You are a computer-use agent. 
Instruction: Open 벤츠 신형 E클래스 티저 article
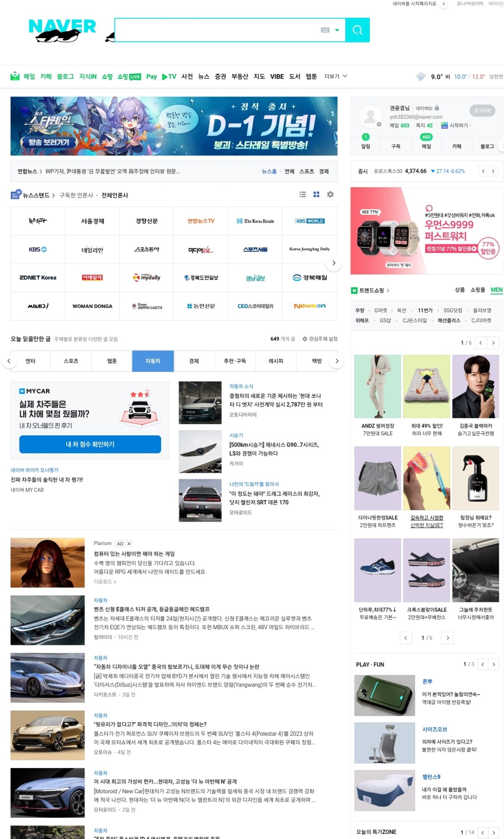pos(151,609)
